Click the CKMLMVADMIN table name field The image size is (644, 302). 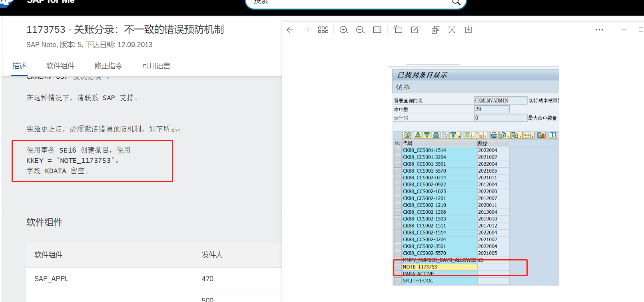(500, 101)
